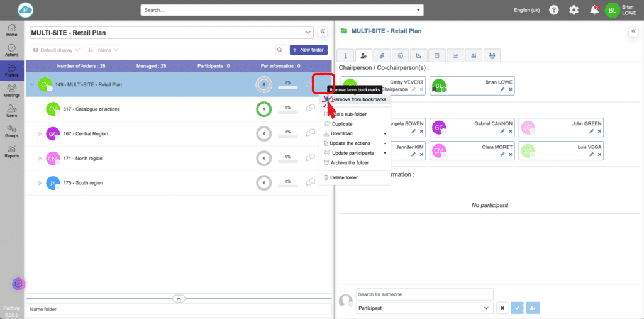The width and height of the screenshot is (644, 319).
Task: Choose Delete folder from the context menu
Action: click(343, 177)
